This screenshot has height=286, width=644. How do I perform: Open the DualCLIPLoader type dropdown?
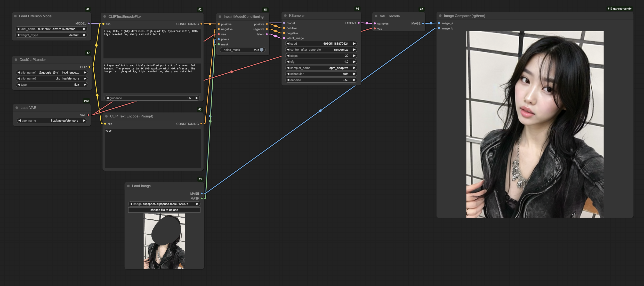tap(52, 85)
